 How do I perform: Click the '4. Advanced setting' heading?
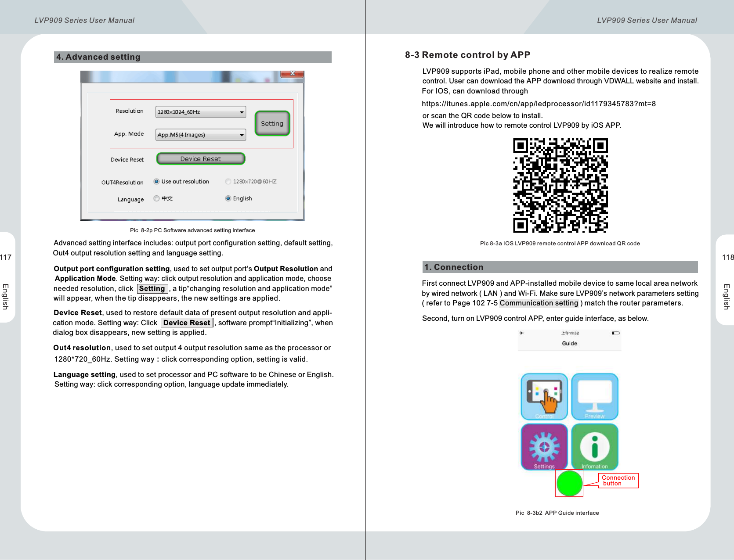click(x=98, y=57)
